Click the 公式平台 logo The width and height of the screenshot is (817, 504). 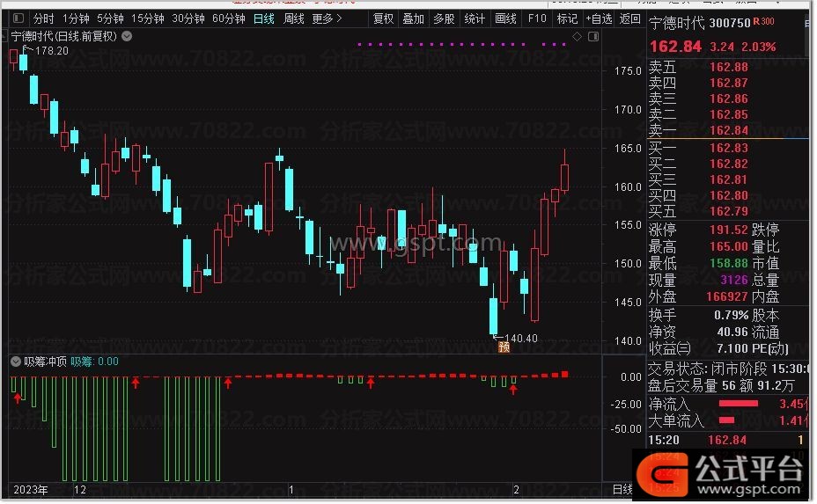(x=721, y=475)
